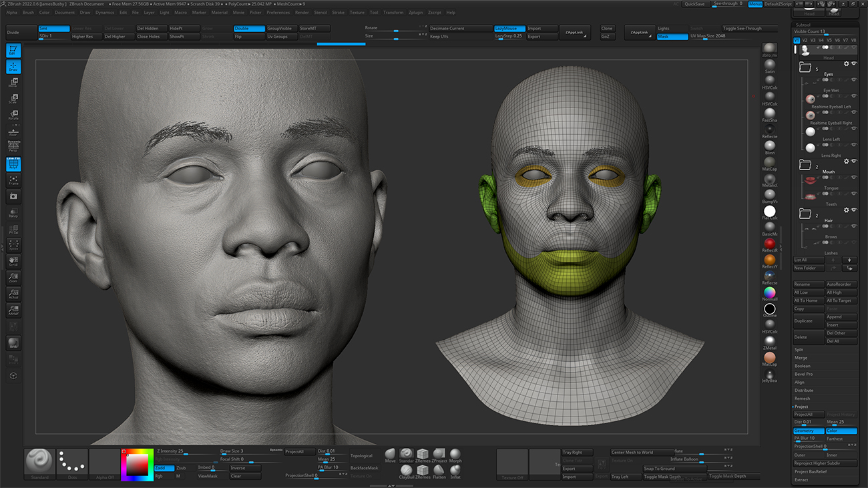This screenshot has height=488, width=868.
Task: Pick the ClayBuildup brush icon
Action: click(407, 471)
